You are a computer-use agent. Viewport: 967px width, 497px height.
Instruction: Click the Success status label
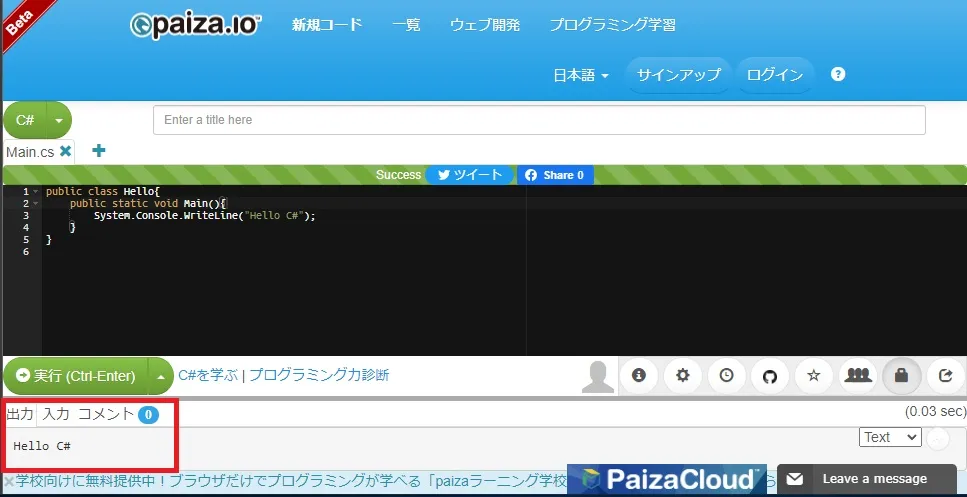click(x=398, y=175)
